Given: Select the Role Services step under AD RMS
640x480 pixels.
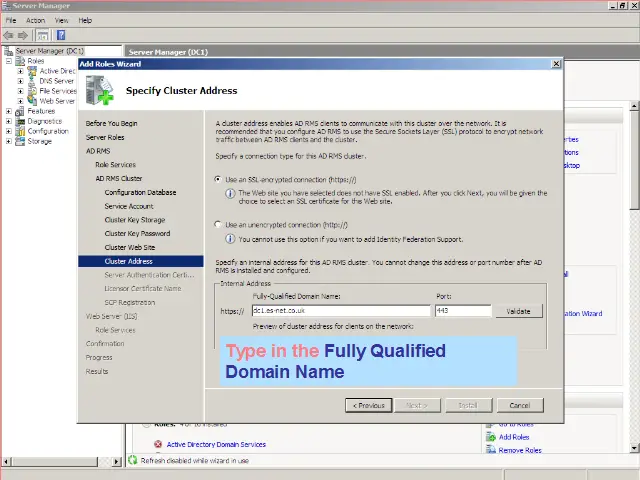Looking at the screenshot, I should [x=116, y=164].
